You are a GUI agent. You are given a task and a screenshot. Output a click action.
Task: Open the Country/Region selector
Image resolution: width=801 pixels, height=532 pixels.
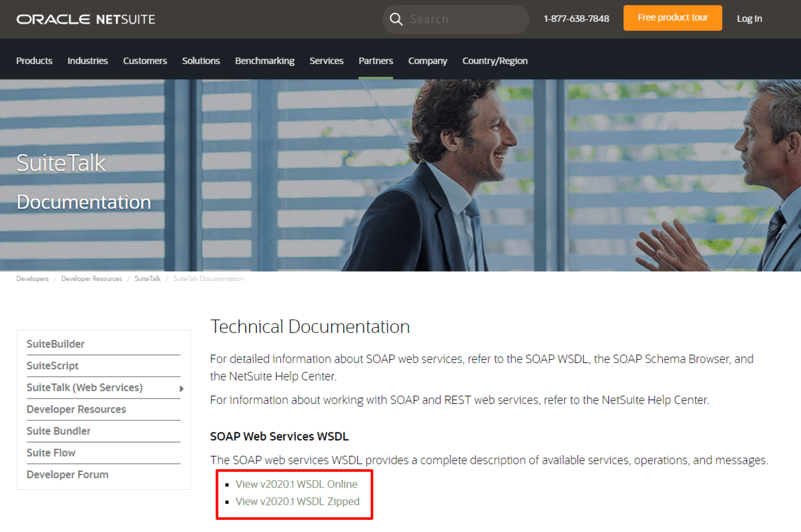(x=495, y=61)
